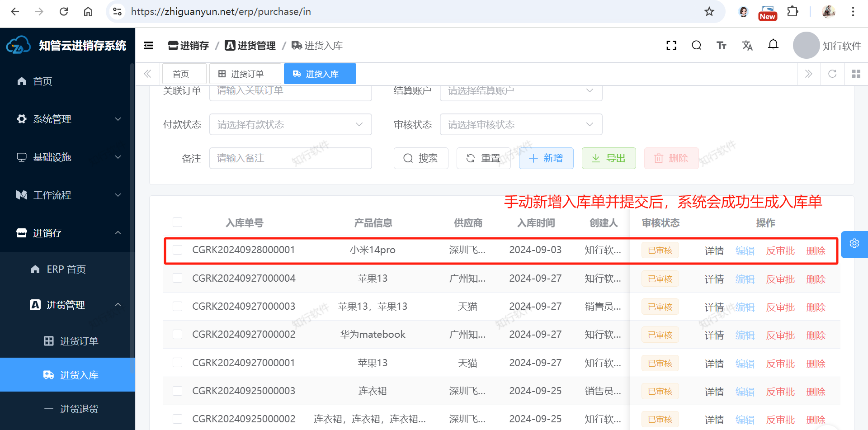Image resolution: width=868 pixels, height=430 pixels.
Task: Check the row for CGRK20240928000001
Action: [x=177, y=250]
